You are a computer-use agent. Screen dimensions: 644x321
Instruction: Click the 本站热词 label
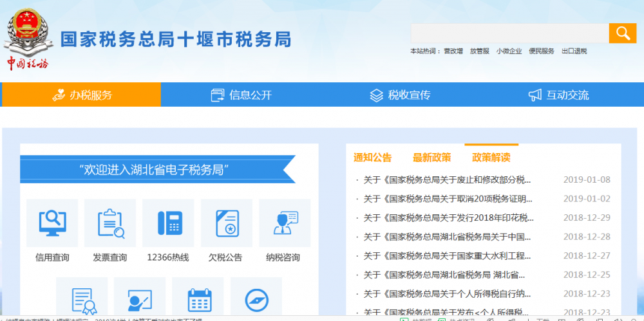426,51
